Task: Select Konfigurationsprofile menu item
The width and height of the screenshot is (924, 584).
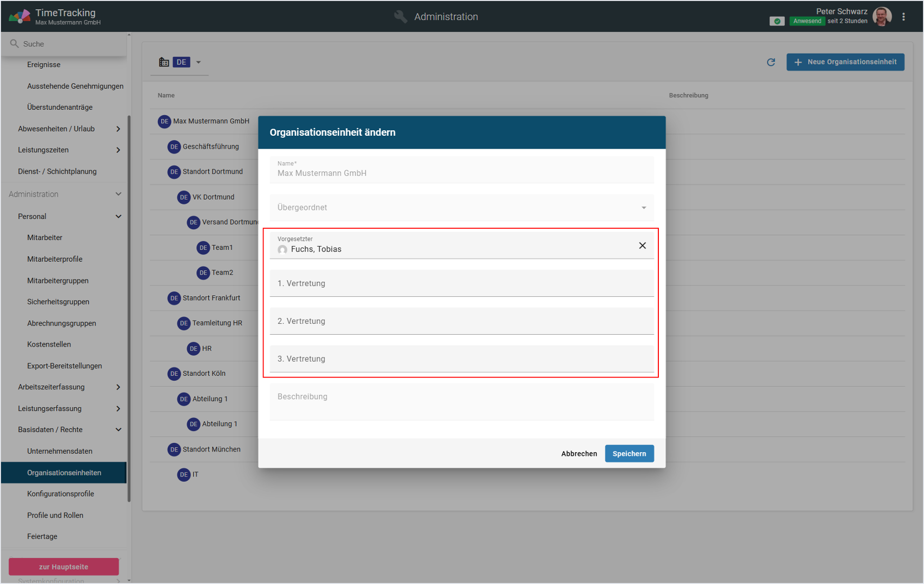Action: 61,494
